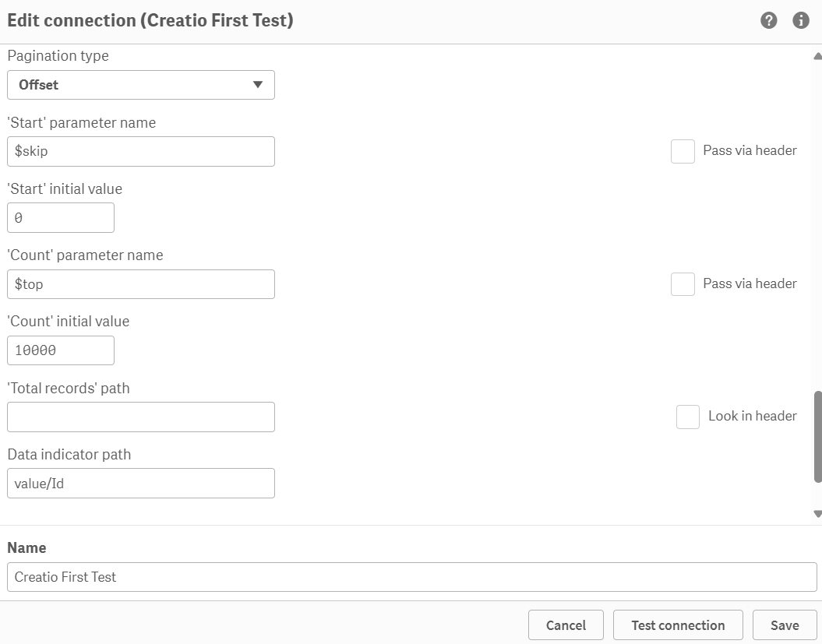Click the info icon in header
Viewport: 822px width, 644px height.
point(801,21)
